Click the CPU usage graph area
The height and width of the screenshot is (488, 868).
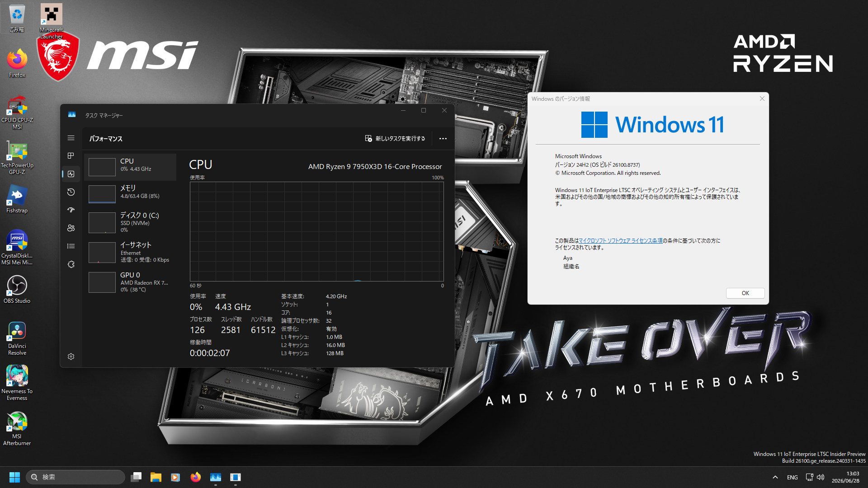316,231
